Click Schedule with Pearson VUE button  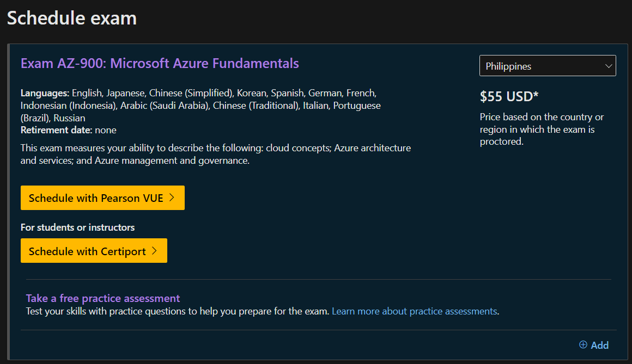pos(102,198)
